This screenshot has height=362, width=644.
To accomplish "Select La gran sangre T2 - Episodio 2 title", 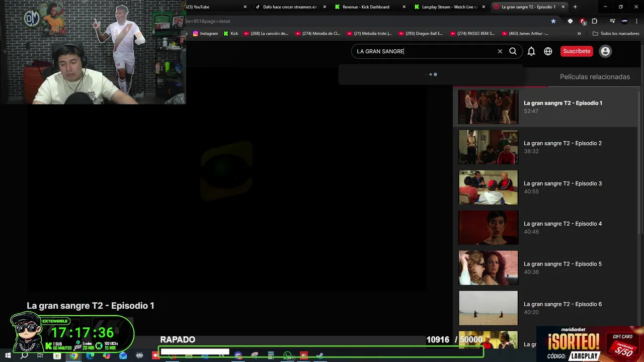I will tap(562, 143).
